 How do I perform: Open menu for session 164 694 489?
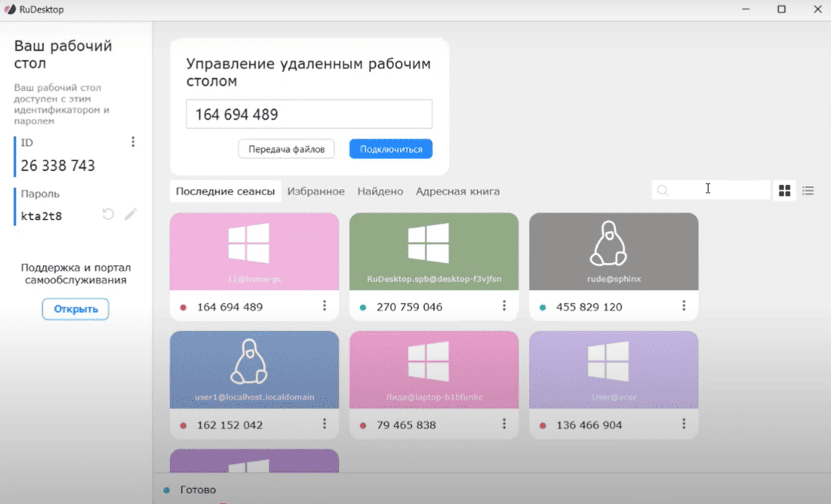pyautogui.click(x=324, y=306)
